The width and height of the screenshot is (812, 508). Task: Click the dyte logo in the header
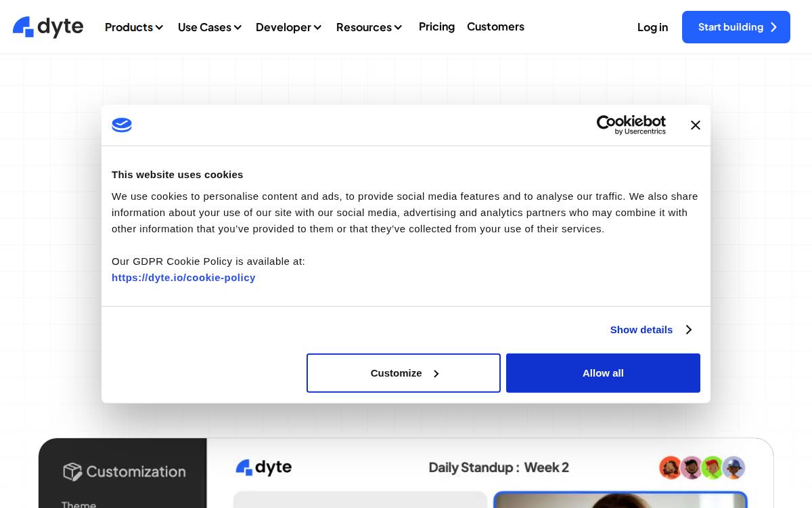[48, 27]
